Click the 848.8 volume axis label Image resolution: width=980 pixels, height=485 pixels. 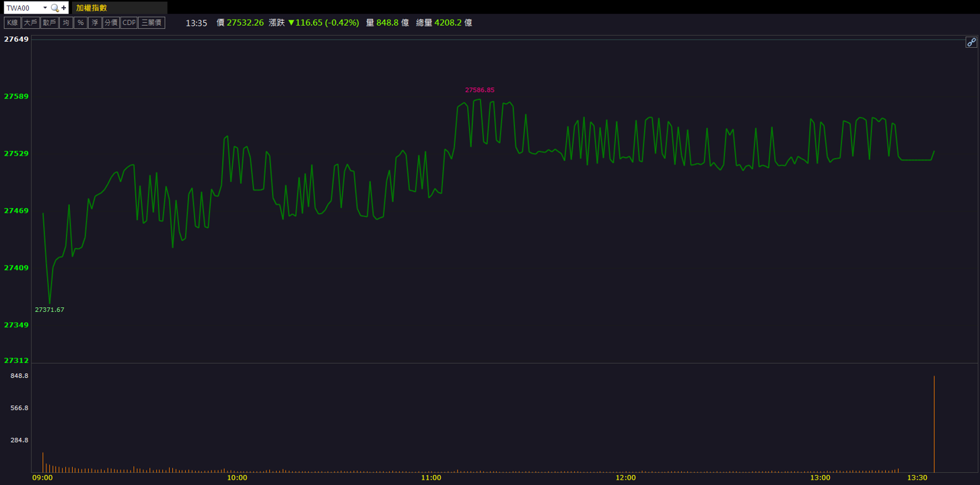[x=19, y=376]
